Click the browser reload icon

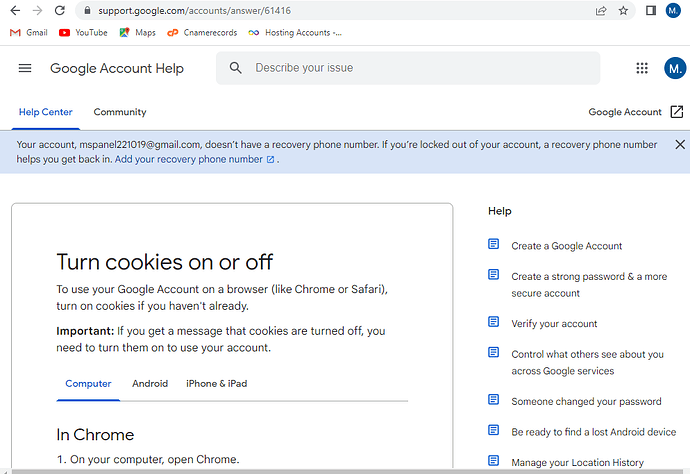point(60,10)
